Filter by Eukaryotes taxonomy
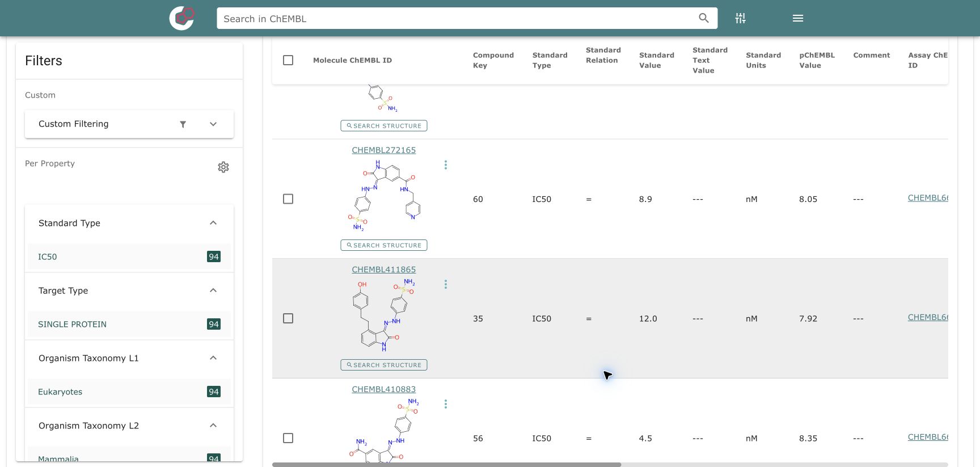This screenshot has width=980, height=467. coord(129,392)
